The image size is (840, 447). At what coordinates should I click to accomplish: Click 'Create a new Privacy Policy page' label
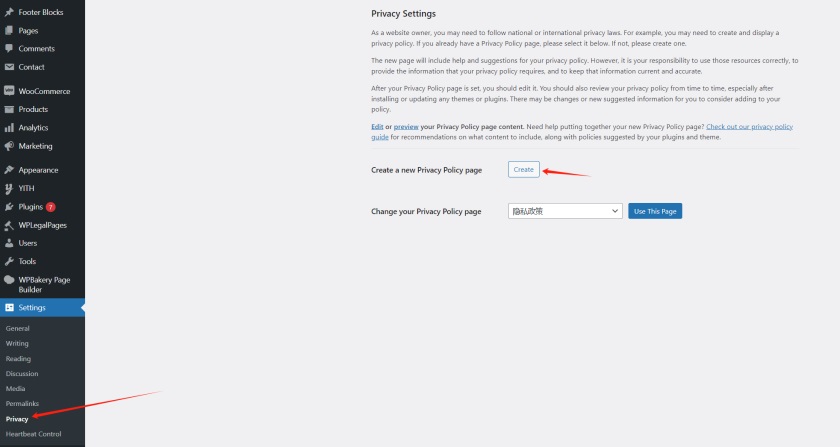click(426, 170)
